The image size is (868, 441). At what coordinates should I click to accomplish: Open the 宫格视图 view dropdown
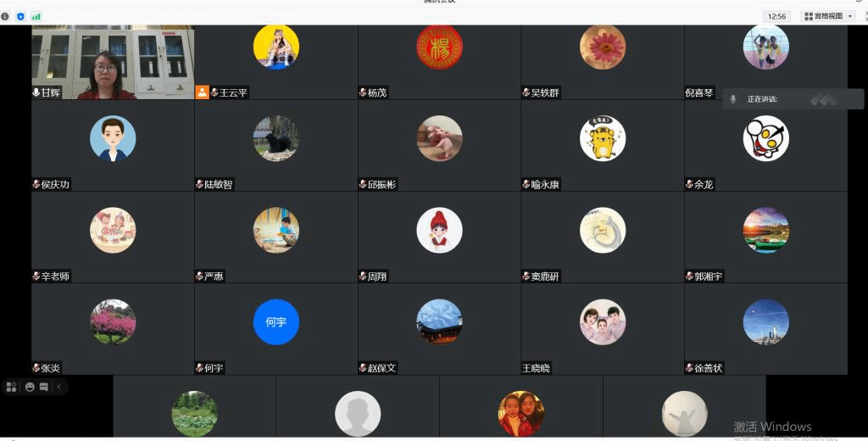pos(828,16)
